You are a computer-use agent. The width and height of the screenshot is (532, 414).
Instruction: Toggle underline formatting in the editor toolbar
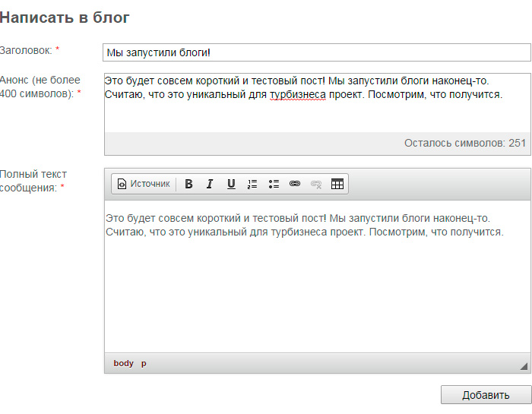(231, 184)
